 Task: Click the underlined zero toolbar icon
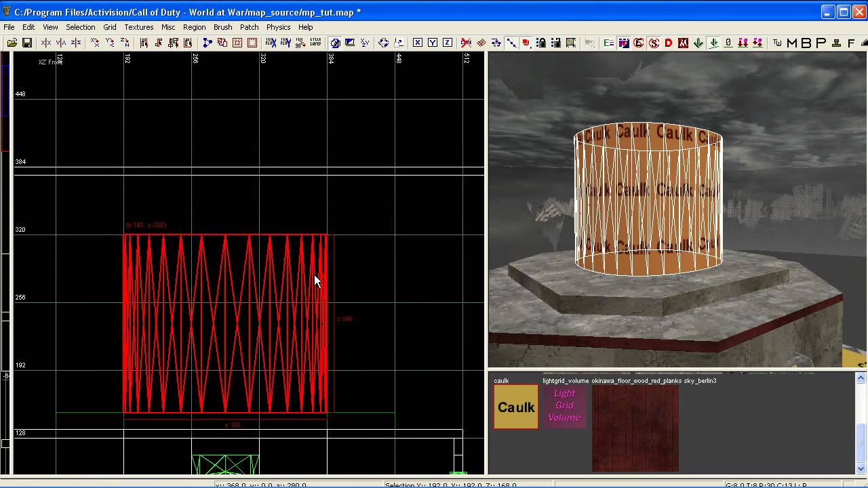[728, 43]
